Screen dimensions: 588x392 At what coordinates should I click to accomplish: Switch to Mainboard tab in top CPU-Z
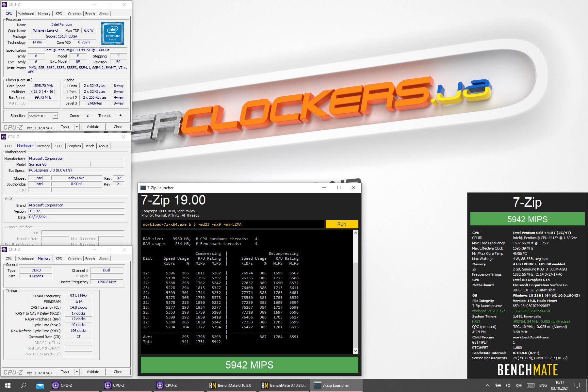(x=26, y=14)
